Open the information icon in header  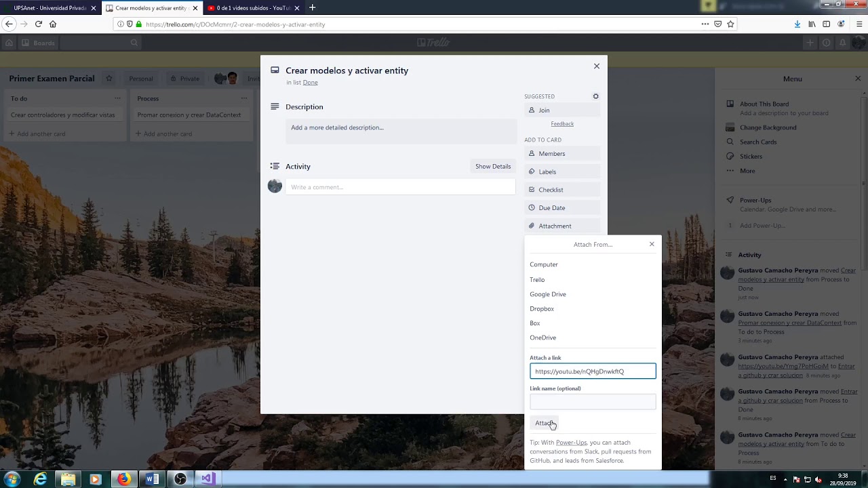[826, 43]
